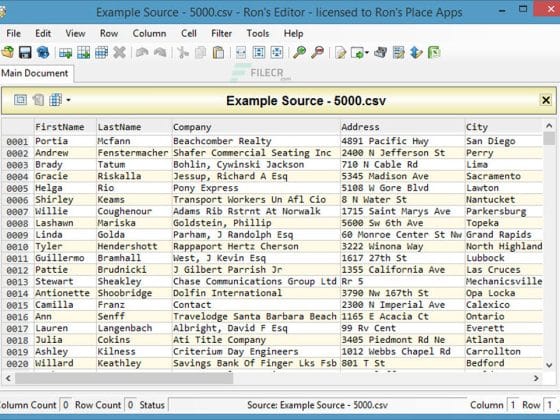Select cell 'Grand Rapids'
Screen dimensions: 560x420
504,235
